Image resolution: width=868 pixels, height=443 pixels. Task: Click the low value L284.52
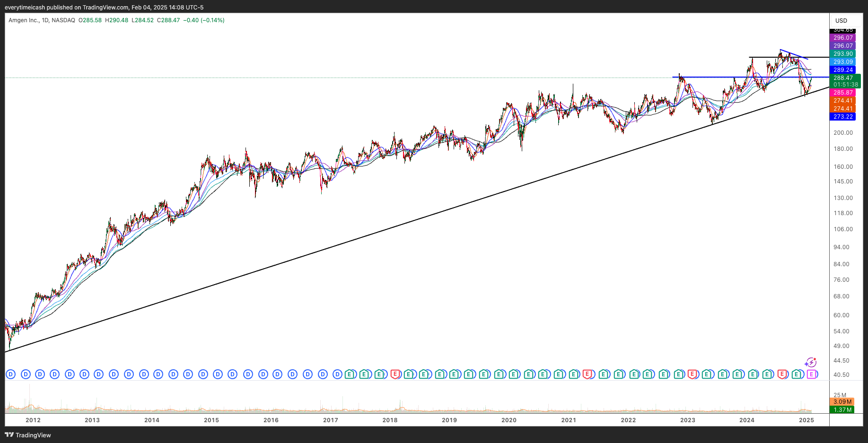142,20
